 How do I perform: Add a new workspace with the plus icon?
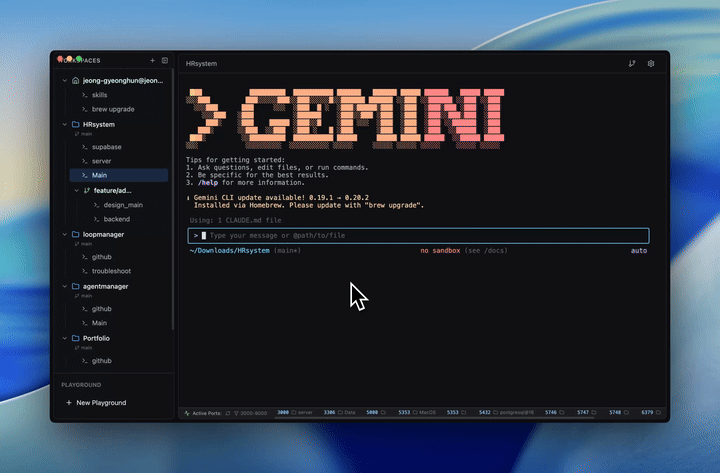(152, 60)
